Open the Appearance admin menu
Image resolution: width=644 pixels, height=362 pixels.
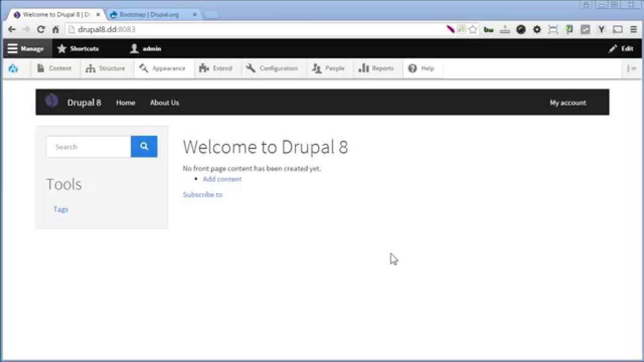(x=163, y=68)
